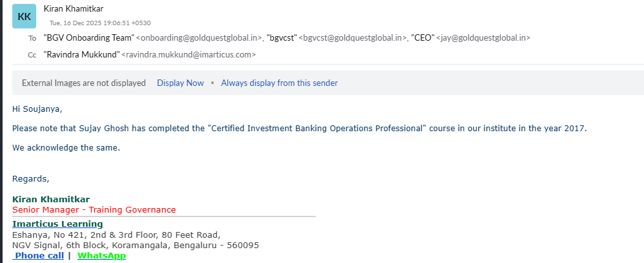Image resolution: width=644 pixels, height=263 pixels.
Task: Click the email date and timestamp
Action: click(x=100, y=23)
